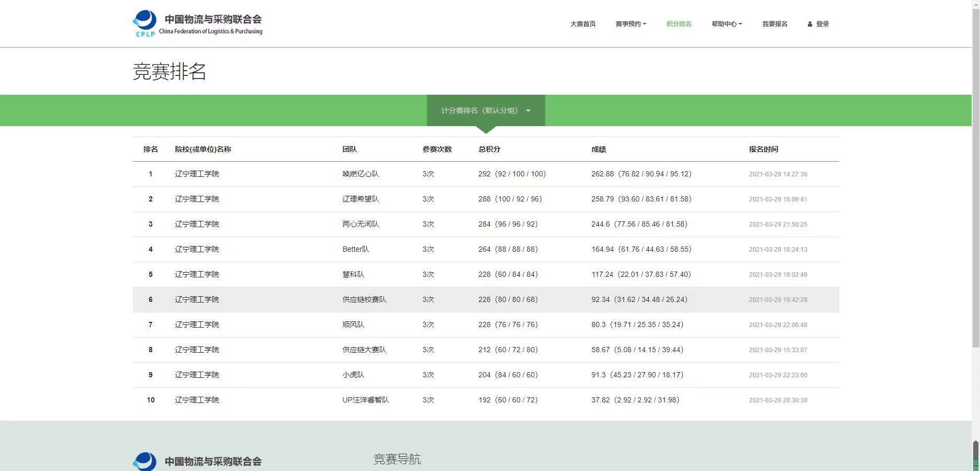Image resolution: width=980 pixels, height=471 pixels.
Task: Select team UP汪洋睿智队 in the table
Action: point(366,400)
